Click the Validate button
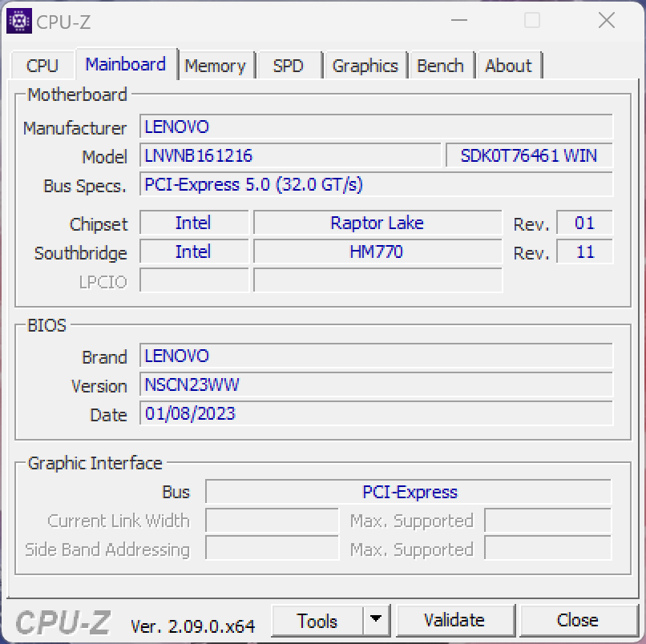The width and height of the screenshot is (646, 644). click(454, 621)
